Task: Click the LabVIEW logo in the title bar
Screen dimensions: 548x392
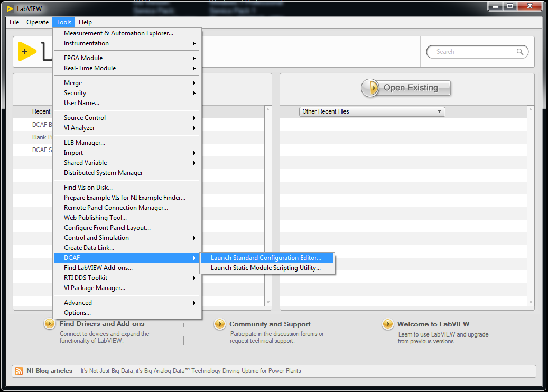Action: coord(10,8)
